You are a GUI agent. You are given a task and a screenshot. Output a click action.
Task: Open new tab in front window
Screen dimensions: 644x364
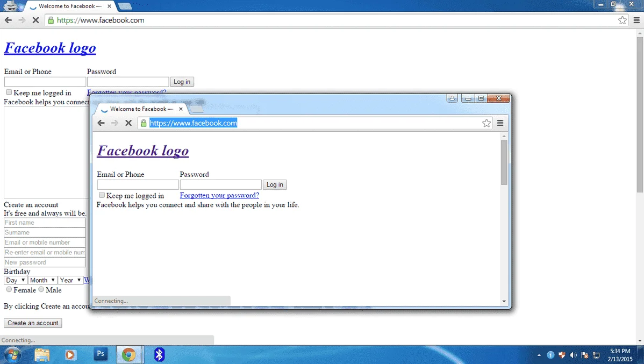click(197, 109)
